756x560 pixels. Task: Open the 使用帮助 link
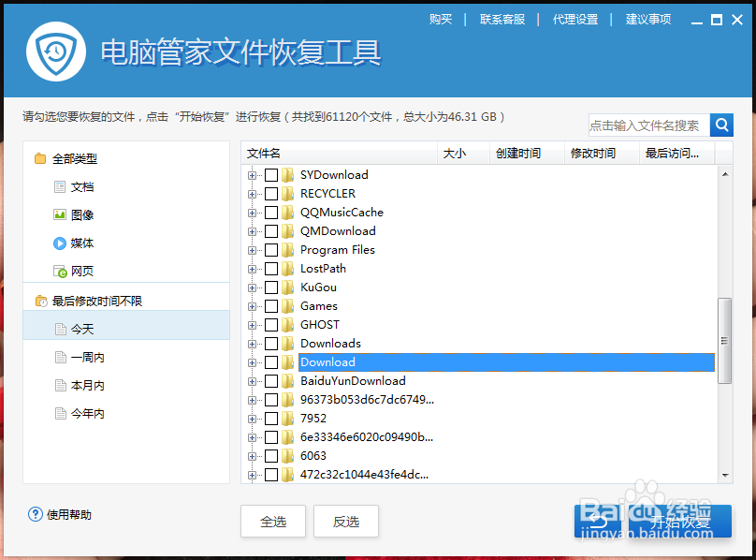pos(69,515)
